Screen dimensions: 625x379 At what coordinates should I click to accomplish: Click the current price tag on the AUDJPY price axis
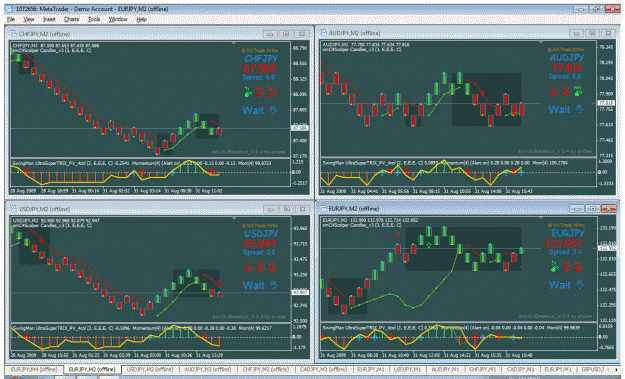tap(606, 103)
